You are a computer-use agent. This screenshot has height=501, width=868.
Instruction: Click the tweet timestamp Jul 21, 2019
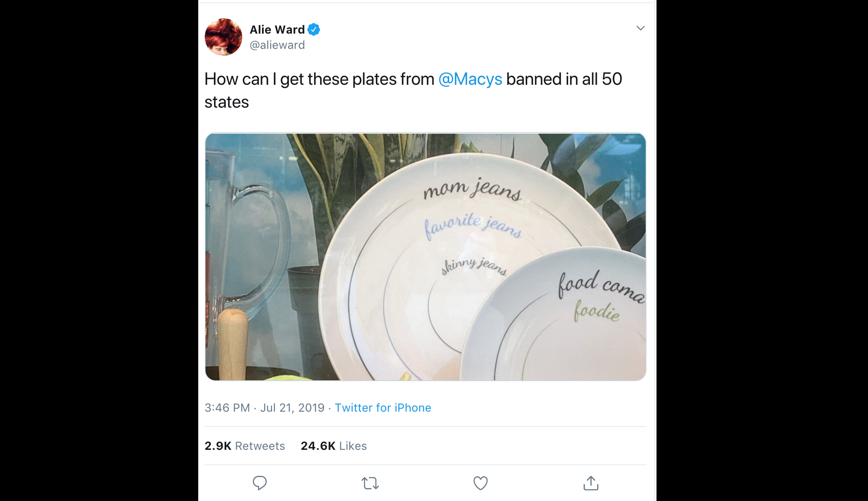tap(292, 407)
